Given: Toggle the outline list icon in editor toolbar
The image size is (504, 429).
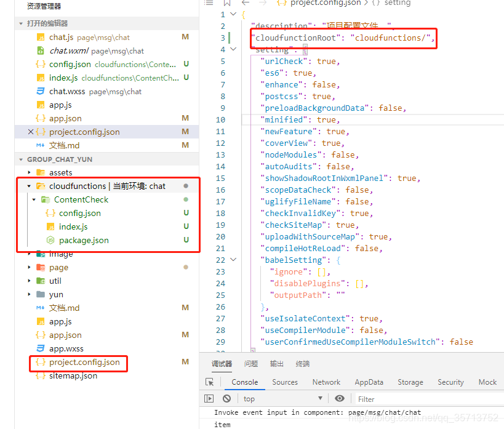Looking at the screenshot, I should point(209,3).
